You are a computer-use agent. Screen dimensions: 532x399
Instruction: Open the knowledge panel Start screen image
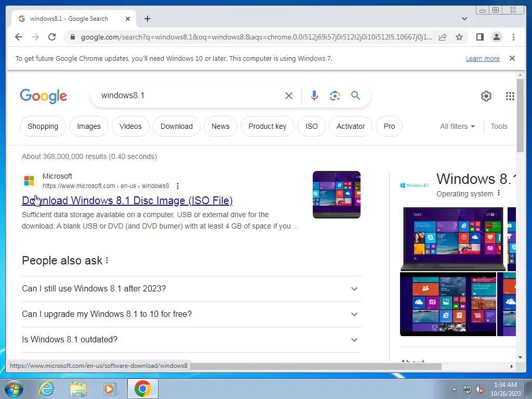click(448, 304)
